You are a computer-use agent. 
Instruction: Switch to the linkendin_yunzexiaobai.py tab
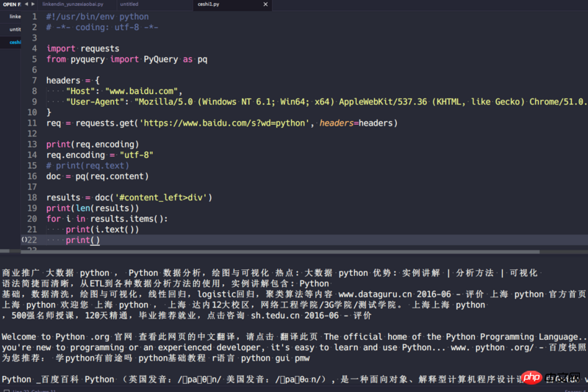(x=73, y=4)
